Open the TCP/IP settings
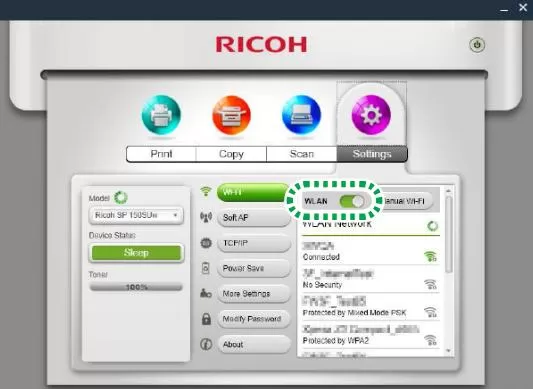 (x=254, y=243)
